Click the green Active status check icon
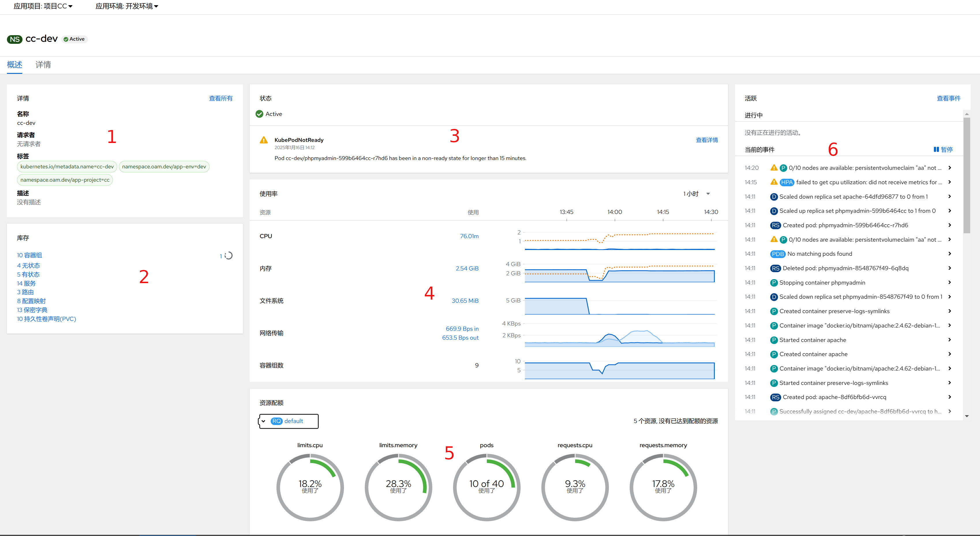 point(259,114)
